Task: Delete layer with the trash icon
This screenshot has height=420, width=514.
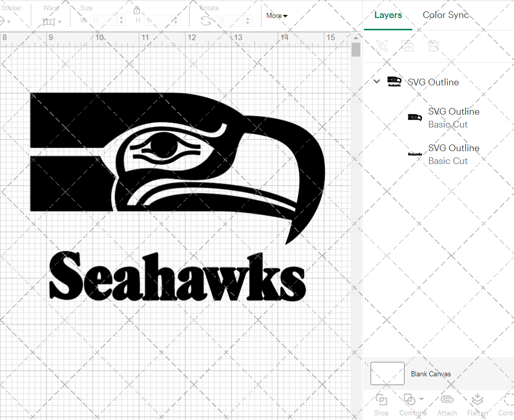Action: point(433,46)
